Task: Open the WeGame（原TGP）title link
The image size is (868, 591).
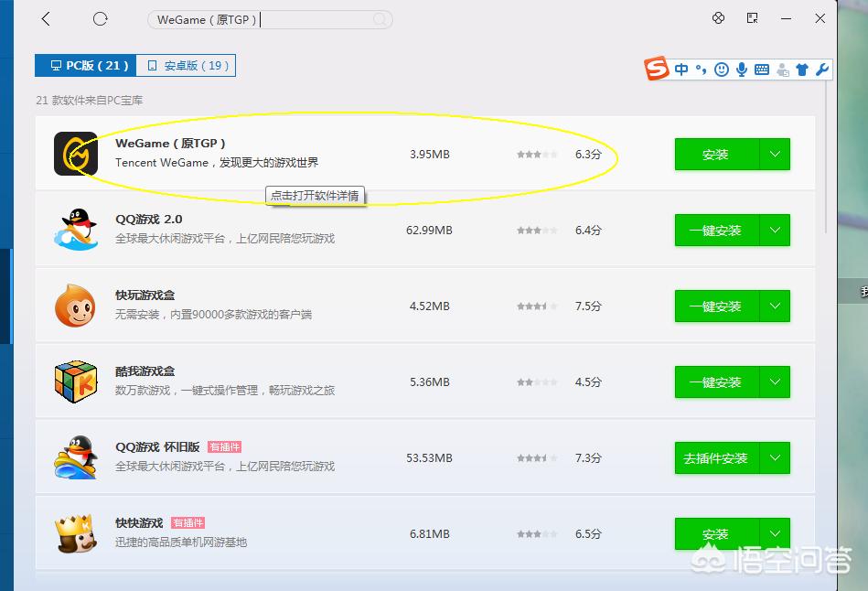Action: pos(170,143)
